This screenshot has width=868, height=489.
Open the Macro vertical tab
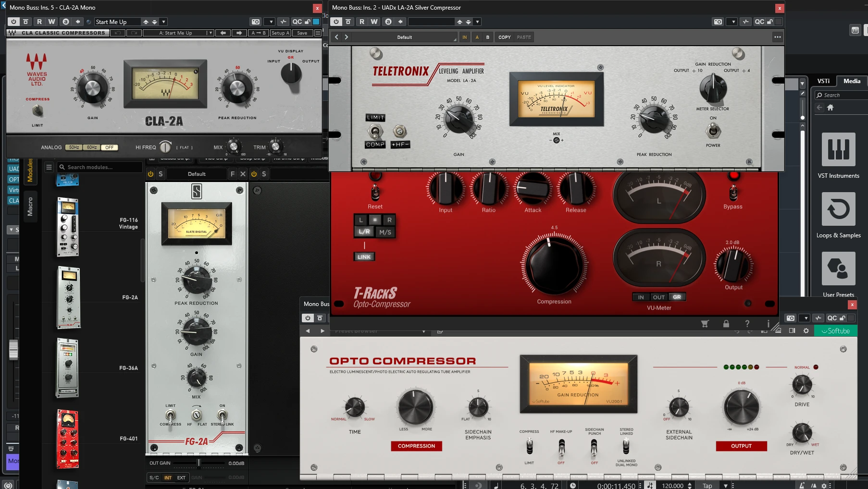coord(30,207)
